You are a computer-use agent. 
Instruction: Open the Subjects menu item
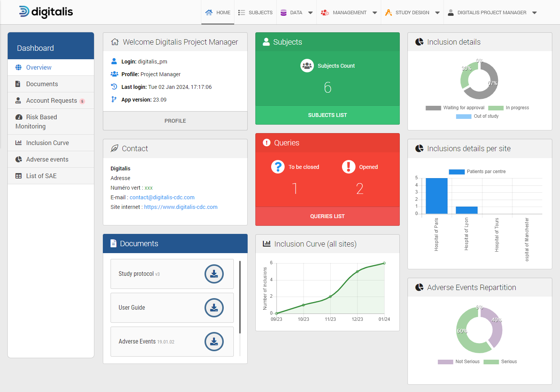pyautogui.click(x=255, y=13)
